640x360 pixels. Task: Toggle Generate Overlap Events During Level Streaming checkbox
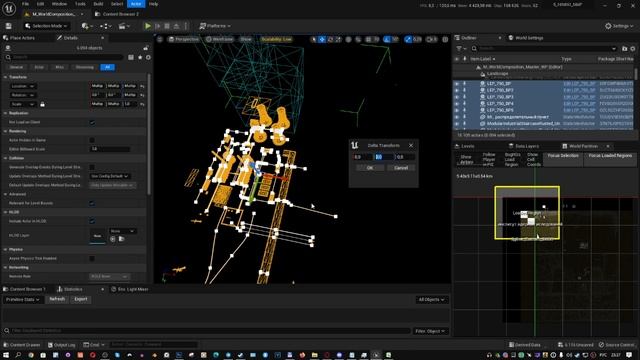click(92, 167)
